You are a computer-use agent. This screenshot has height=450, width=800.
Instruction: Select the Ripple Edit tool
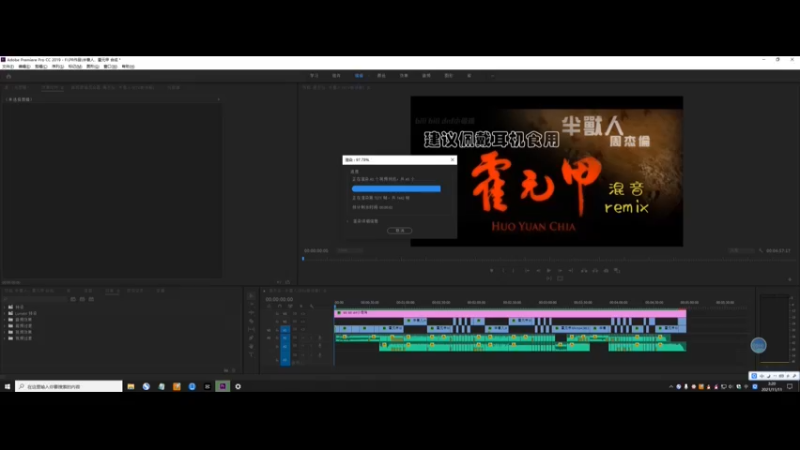[x=251, y=312]
